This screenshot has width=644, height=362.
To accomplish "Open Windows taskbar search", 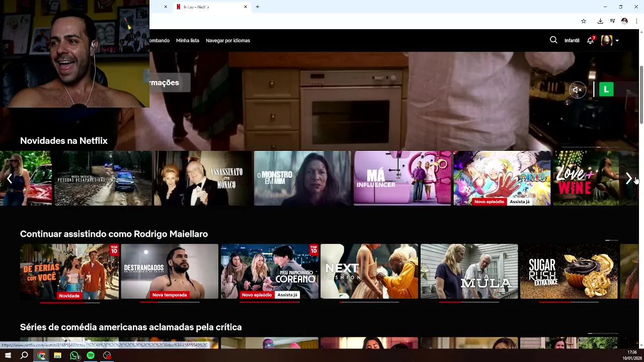I will click(24, 355).
